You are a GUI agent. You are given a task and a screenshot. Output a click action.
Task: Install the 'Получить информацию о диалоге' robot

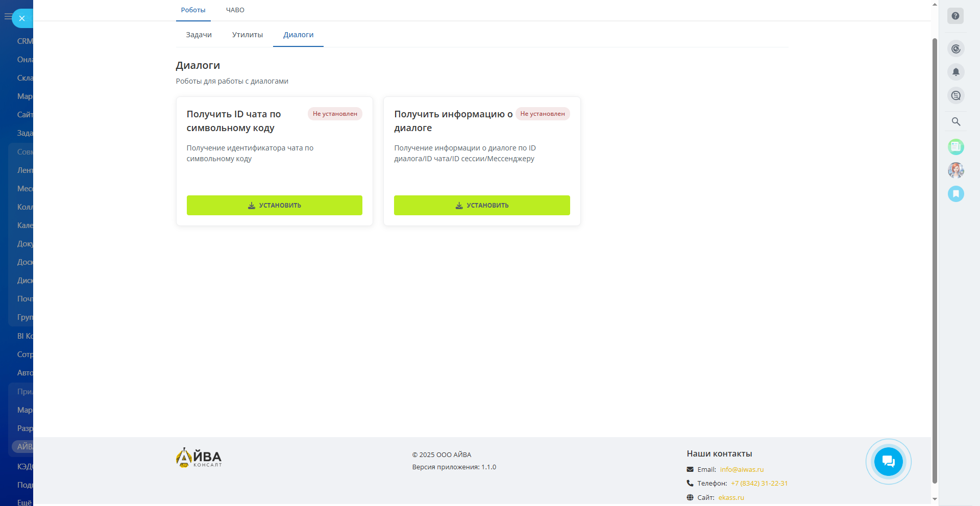coord(482,206)
